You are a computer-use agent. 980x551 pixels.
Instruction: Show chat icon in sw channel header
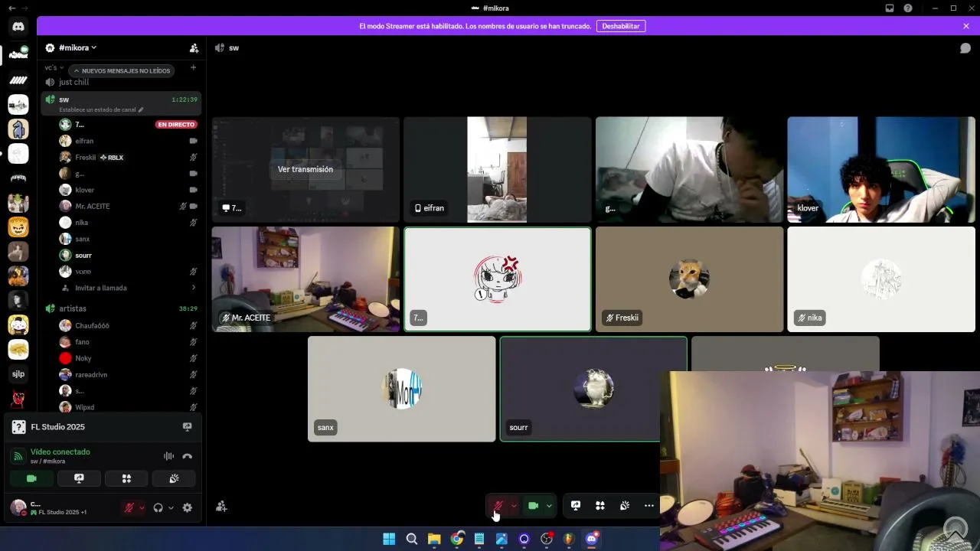tap(965, 47)
